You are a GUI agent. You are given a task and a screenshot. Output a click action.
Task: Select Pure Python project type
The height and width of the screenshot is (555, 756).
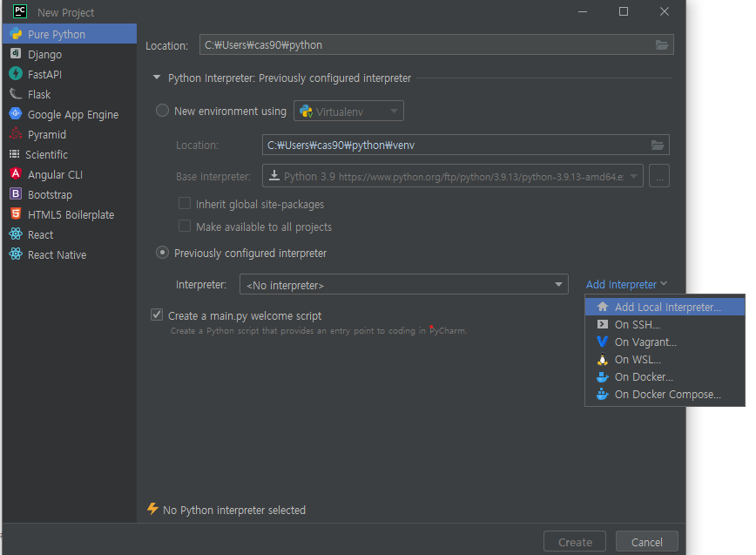tap(70, 34)
